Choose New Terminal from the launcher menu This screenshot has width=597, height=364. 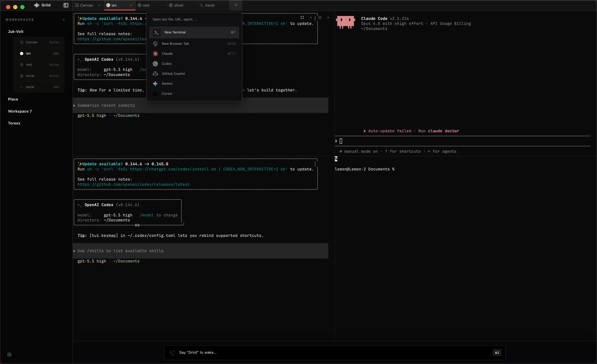point(194,32)
